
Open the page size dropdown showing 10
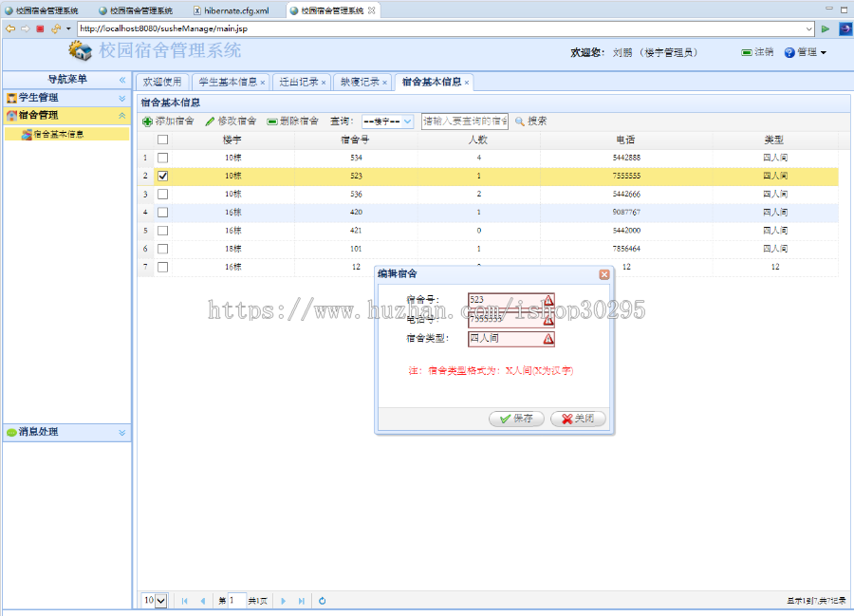pyautogui.click(x=161, y=601)
